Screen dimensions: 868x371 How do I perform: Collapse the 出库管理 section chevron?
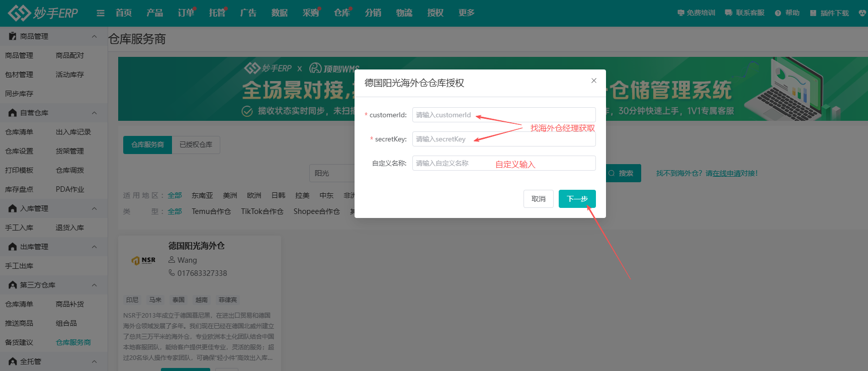pos(94,247)
